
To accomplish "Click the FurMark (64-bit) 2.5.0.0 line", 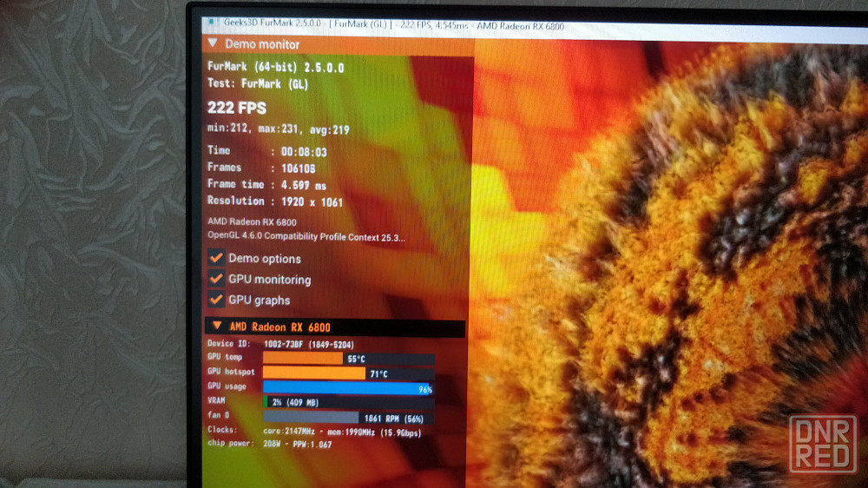I will [x=276, y=67].
